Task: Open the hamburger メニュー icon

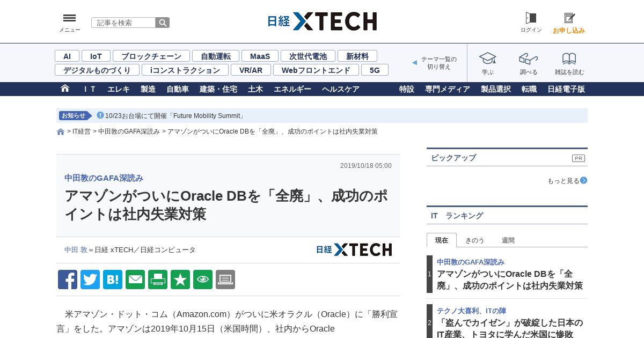Action: (69, 18)
